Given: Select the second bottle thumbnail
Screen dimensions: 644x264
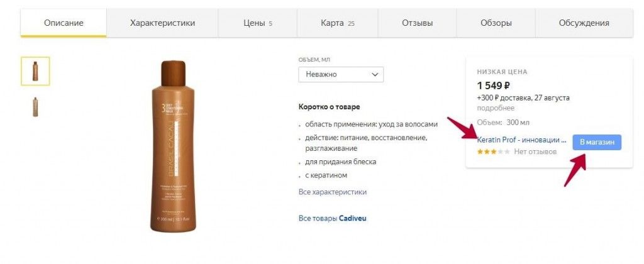Looking at the screenshot, I should tap(35, 107).
